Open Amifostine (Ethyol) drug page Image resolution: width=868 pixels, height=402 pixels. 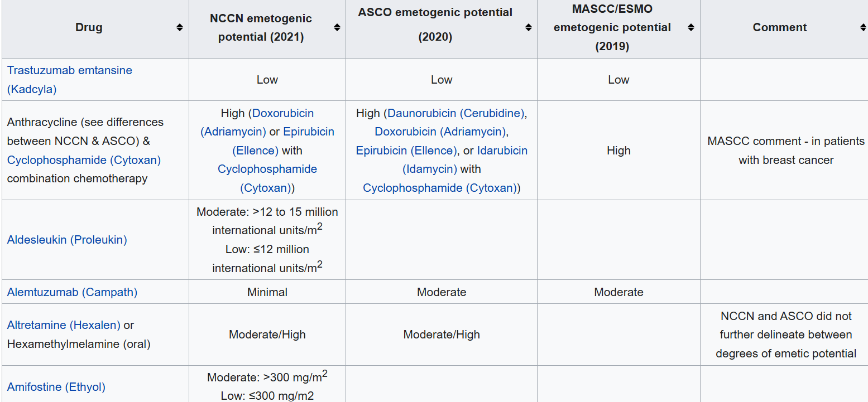(56, 387)
